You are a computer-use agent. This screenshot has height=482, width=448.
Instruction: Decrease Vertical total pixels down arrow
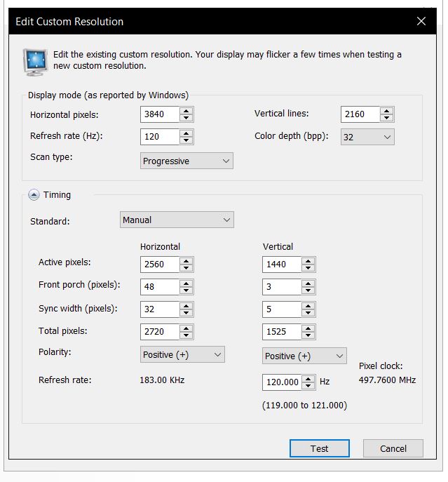[308, 335]
